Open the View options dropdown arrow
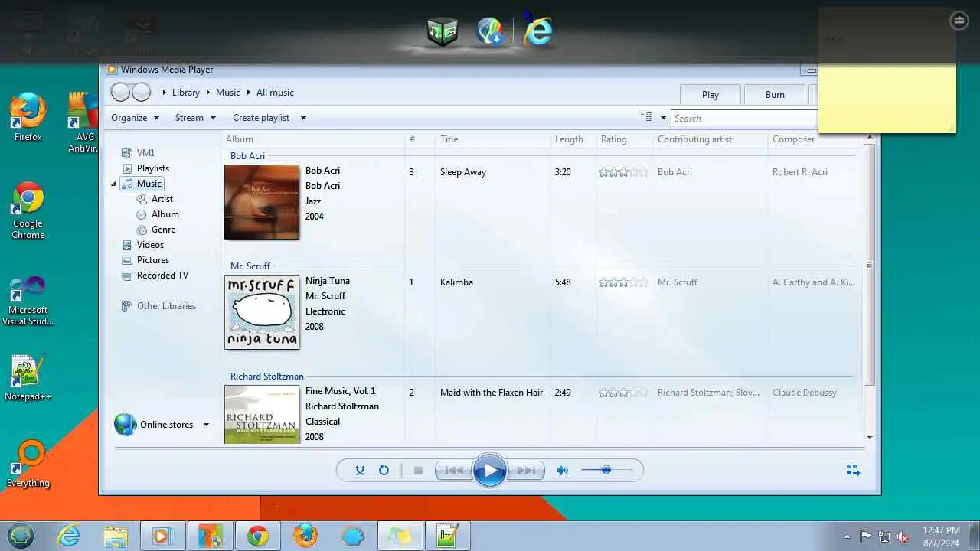The image size is (980, 551). 663,118
